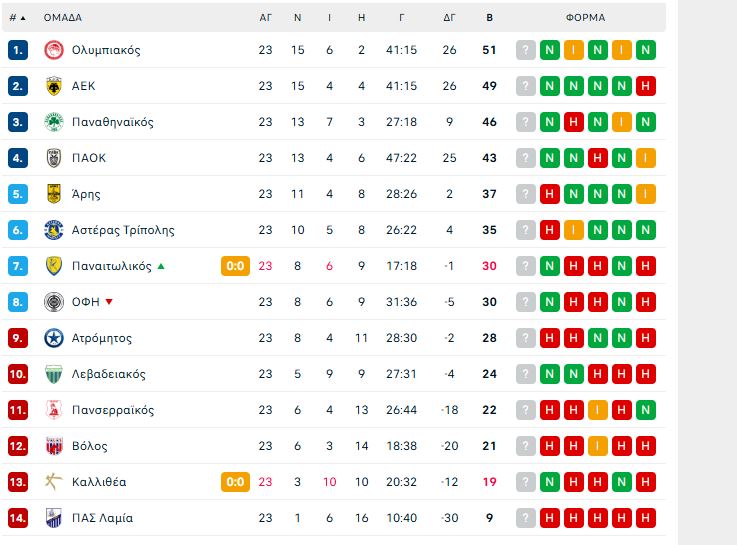This screenshot has height=545, width=737.
Task: Sort standings by the Β points header
Action: [x=489, y=17]
